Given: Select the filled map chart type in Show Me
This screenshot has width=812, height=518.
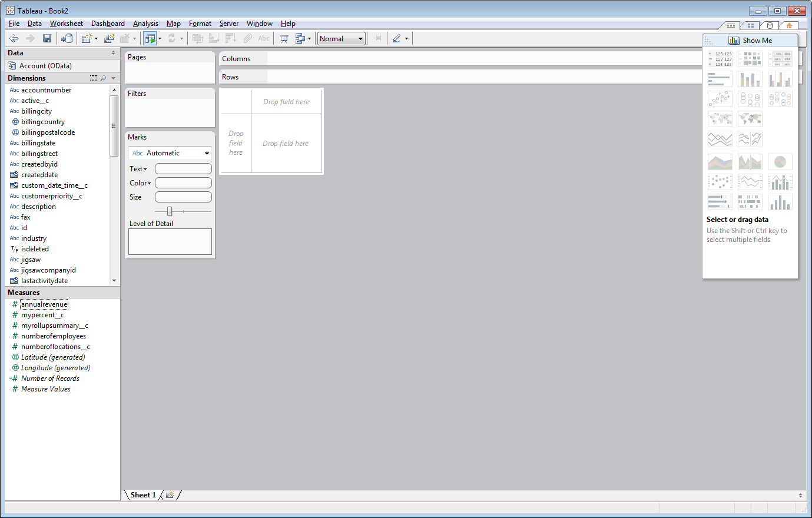Looking at the screenshot, I should [x=750, y=118].
